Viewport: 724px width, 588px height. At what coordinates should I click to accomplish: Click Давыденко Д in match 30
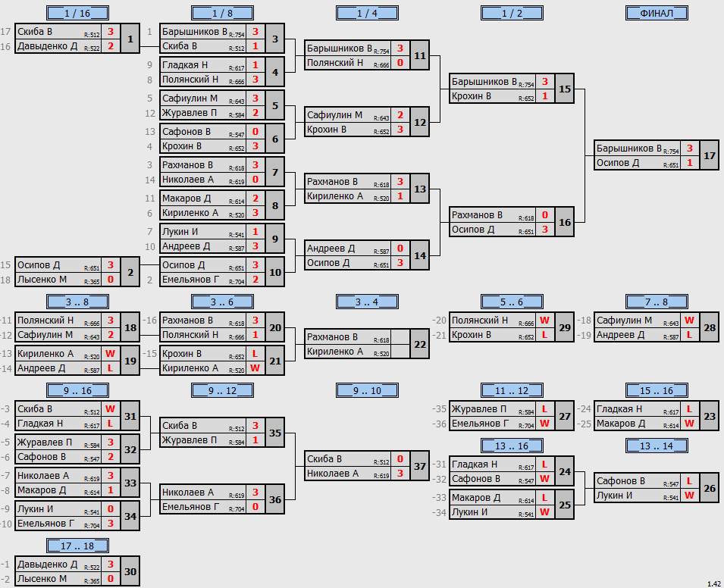(x=47, y=564)
